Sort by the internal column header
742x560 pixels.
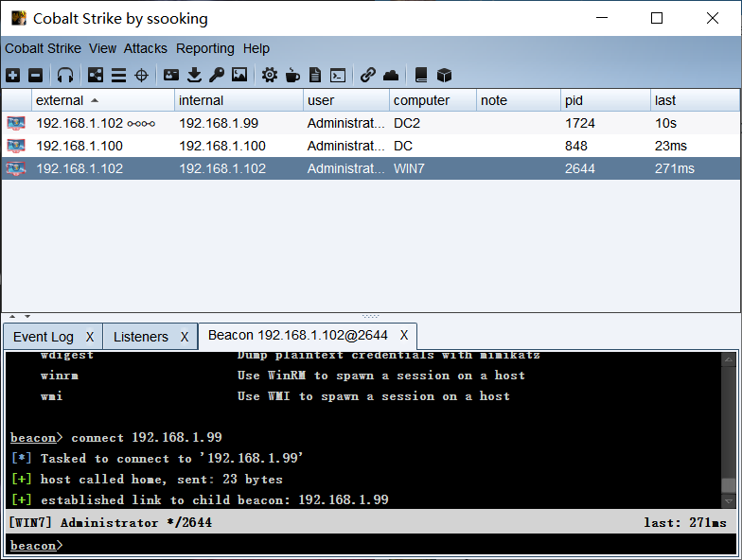238,100
